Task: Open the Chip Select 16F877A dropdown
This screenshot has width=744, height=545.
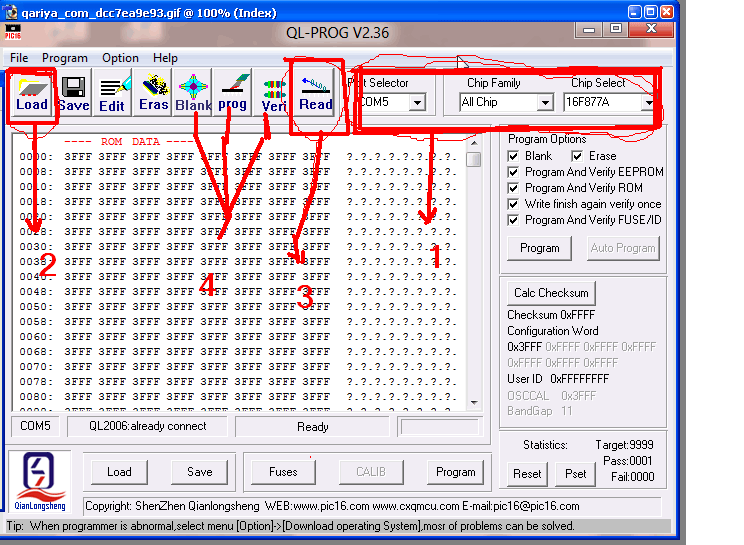Action: (x=649, y=102)
